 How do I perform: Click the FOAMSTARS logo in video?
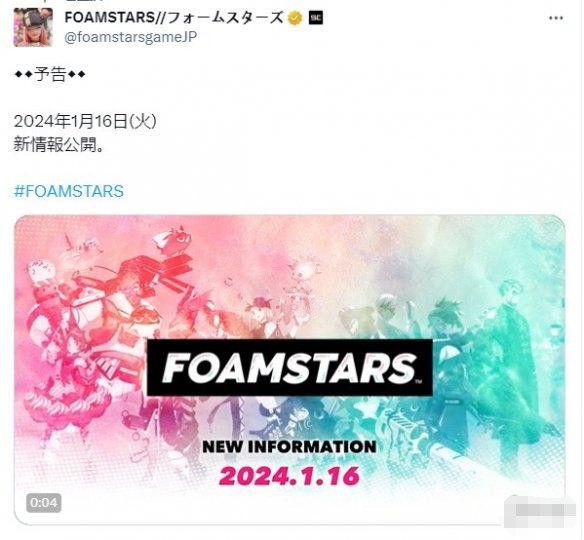(290, 367)
